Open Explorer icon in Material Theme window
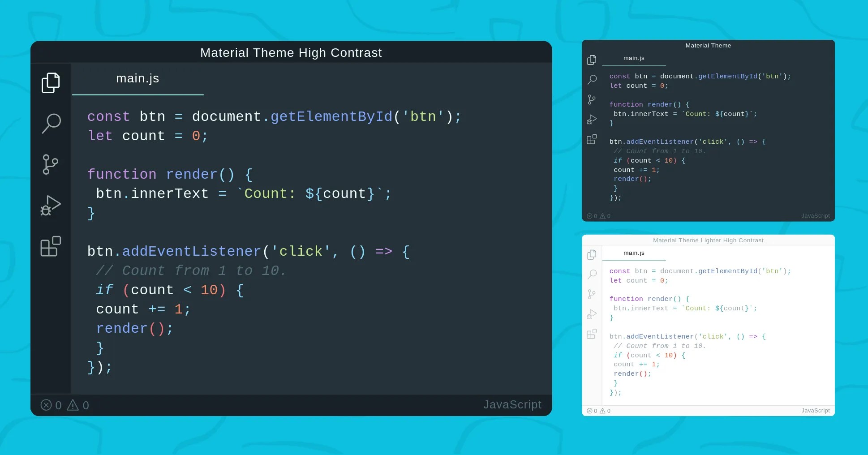Image resolution: width=868 pixels, height=455 pixels. [x=592, y=60]
